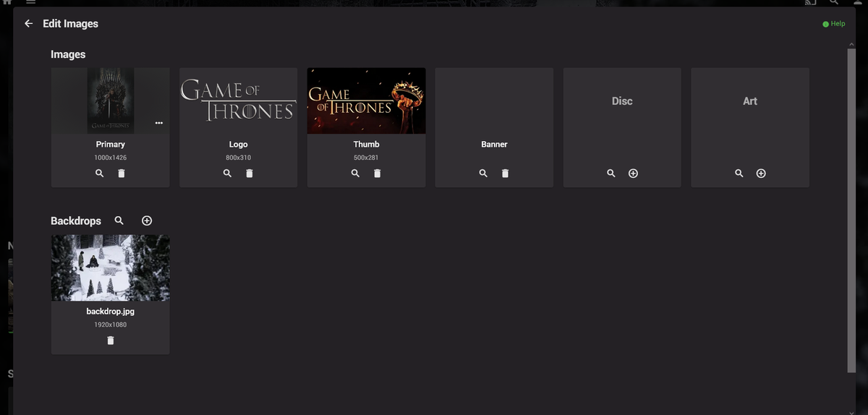Open the Primary poster thumbnail
868x415 pixels.
pyautogui.click(x=111, y=100)
